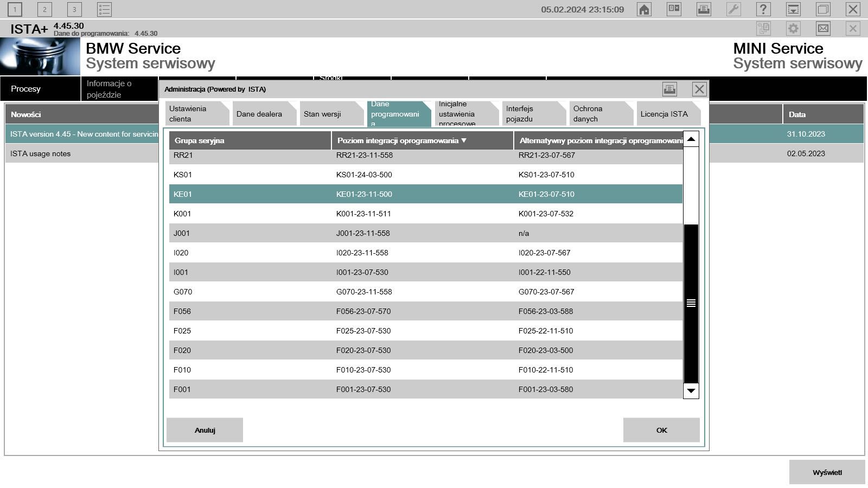Image resolution: width=868 pixels, height=488 pixels.
Task: Click the gear settings icon in second row
Action: tap(793, 28)
